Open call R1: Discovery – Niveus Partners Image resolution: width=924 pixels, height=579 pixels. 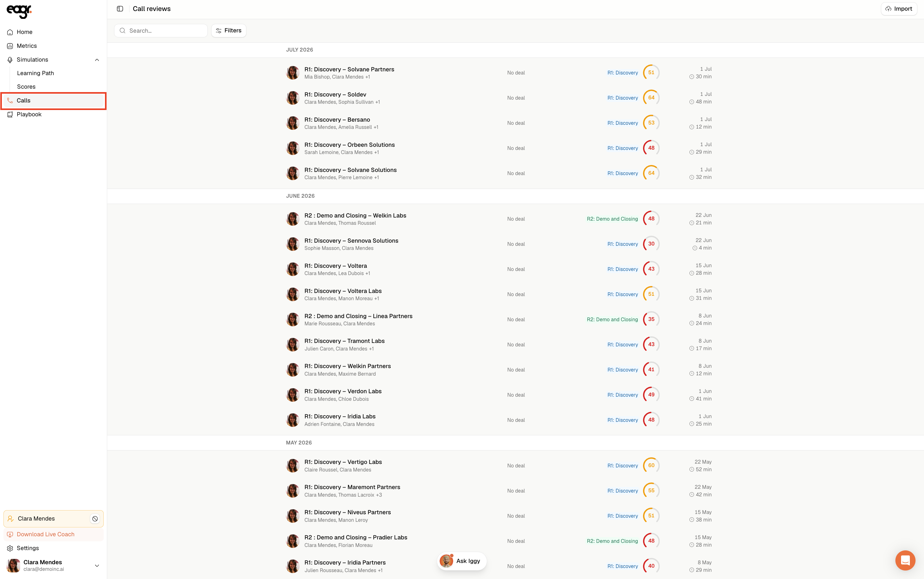pos(347,512)
